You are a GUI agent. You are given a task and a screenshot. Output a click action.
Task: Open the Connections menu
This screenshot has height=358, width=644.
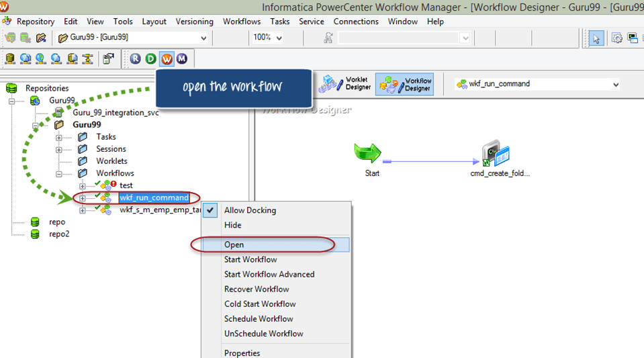[x=356, y=21]
